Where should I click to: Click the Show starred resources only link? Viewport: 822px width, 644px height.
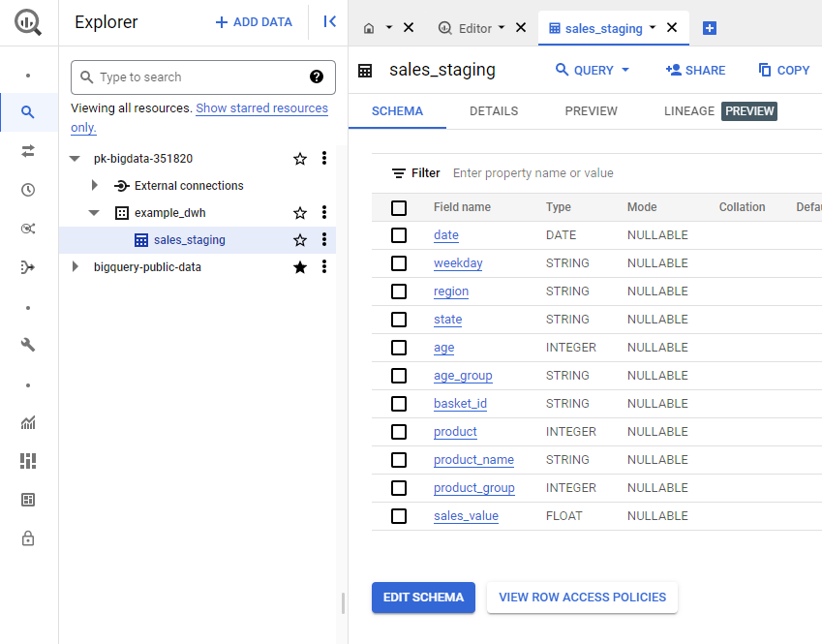[263, 107]
